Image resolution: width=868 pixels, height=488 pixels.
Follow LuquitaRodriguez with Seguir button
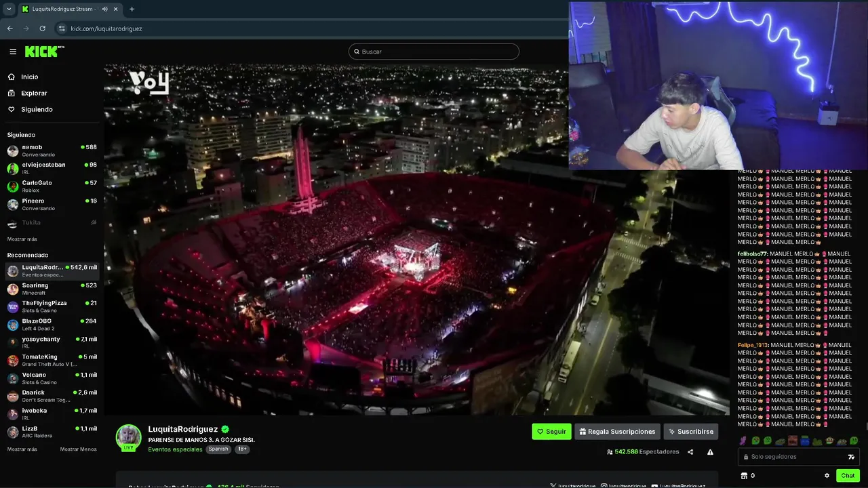click(551, 431)
